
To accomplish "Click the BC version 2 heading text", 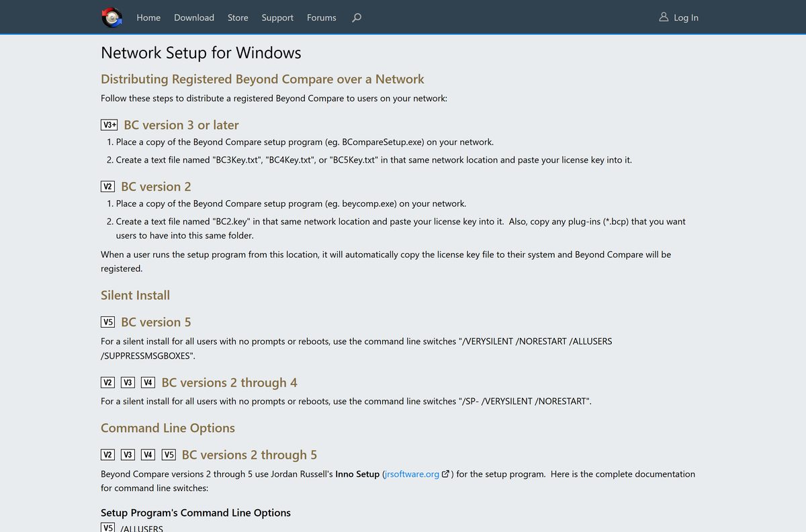I will coord(156,187).
